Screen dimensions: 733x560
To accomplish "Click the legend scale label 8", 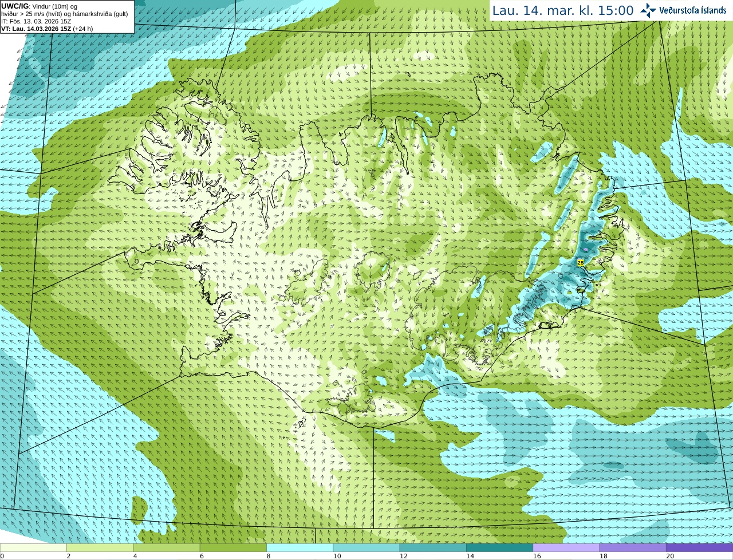I will pyautogui.click(x=268, y=556).
